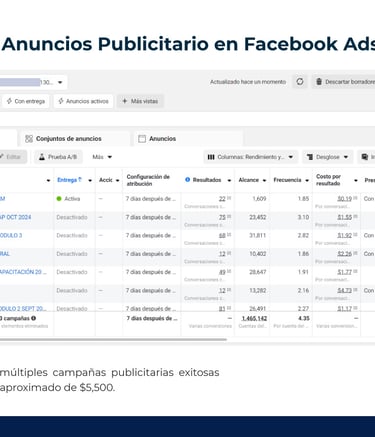Open the Alcance column sort arrow
375x437 pixels.
click(264, 180)
